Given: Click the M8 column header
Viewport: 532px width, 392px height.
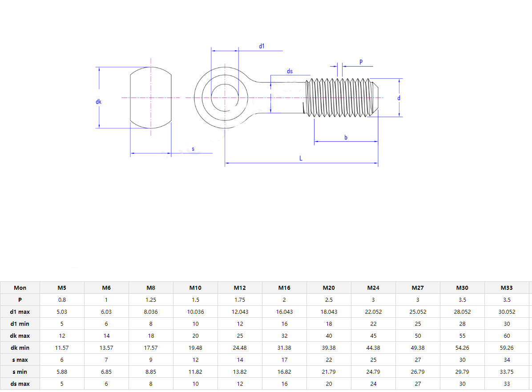Looking at the screenshot, I should point(151,288).
